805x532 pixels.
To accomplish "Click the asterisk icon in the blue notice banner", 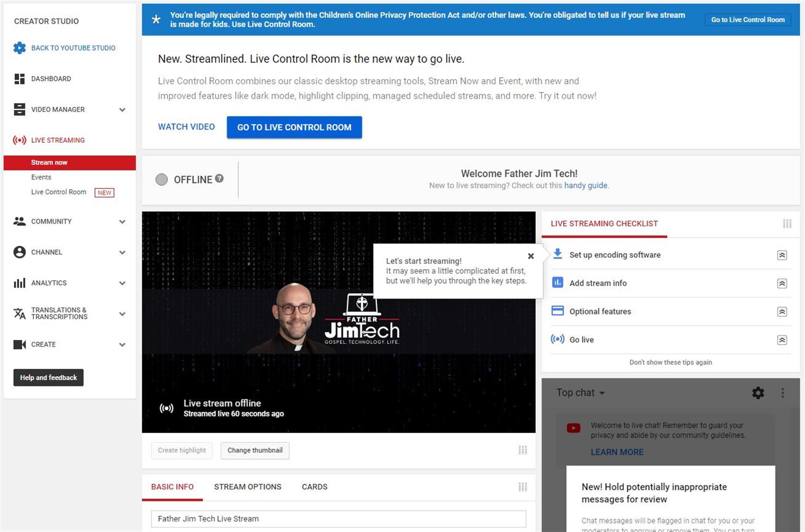I will click(x=156, y=20).
